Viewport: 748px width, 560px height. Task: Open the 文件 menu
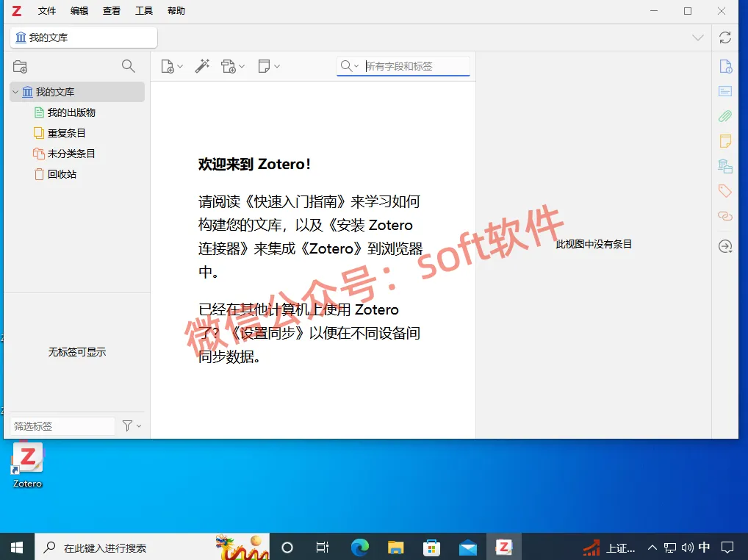point(47,10)
